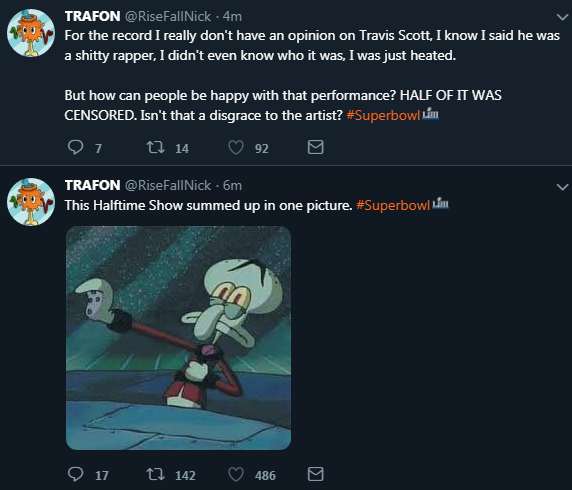
Task: Send the top tweet via direct message
Action: [x=316, y=147]
